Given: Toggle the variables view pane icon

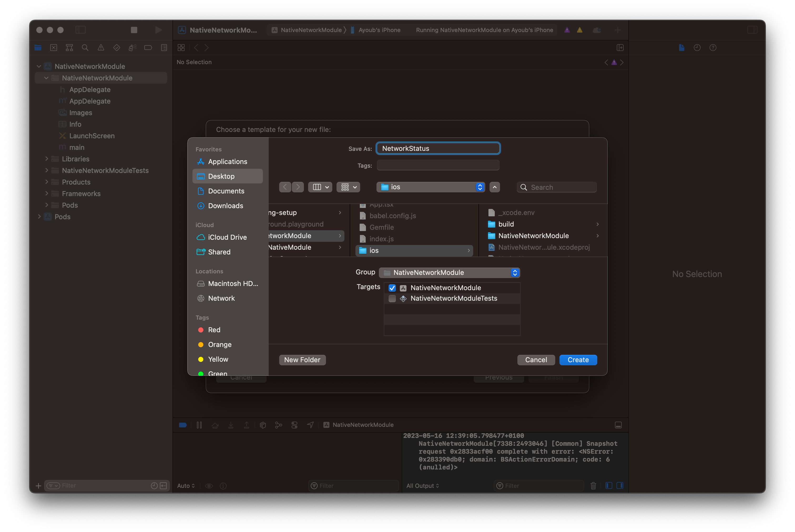Looking at the screenshot, I should tap(609, 485).
